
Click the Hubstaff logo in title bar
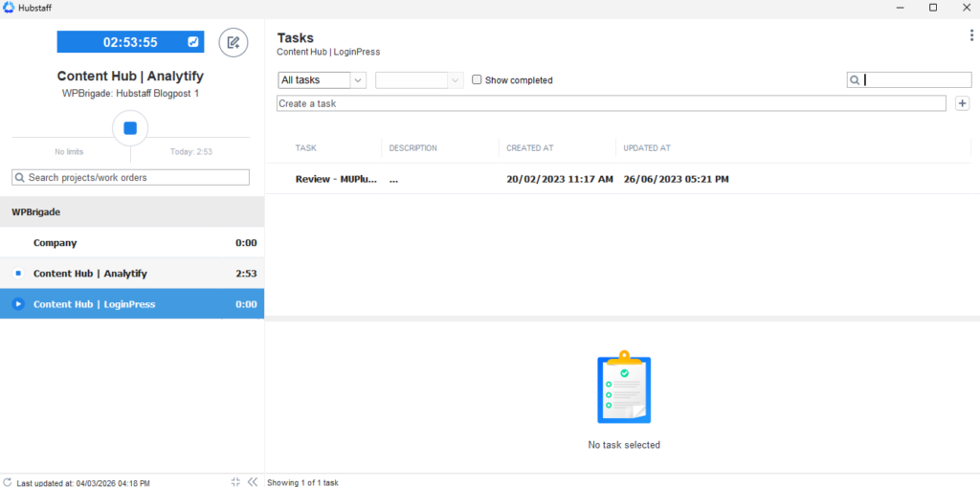(x=9, y=8)
